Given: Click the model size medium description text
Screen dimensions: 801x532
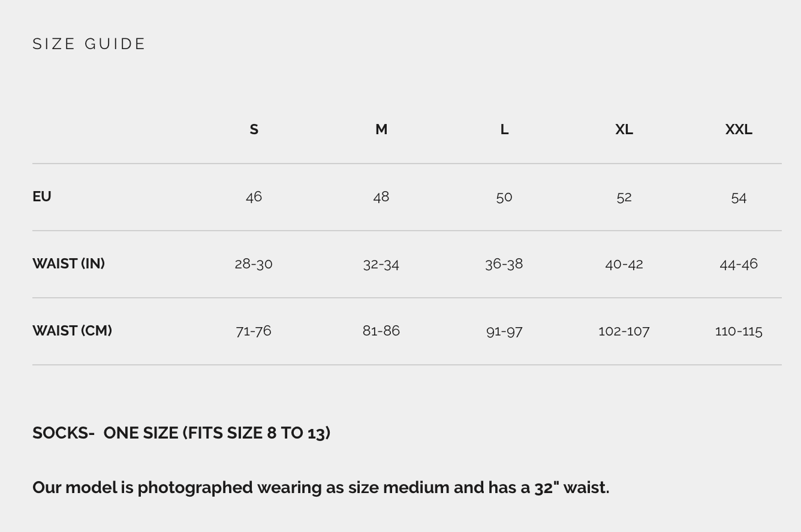Looking at the screenshot, I should click(321, 488).
